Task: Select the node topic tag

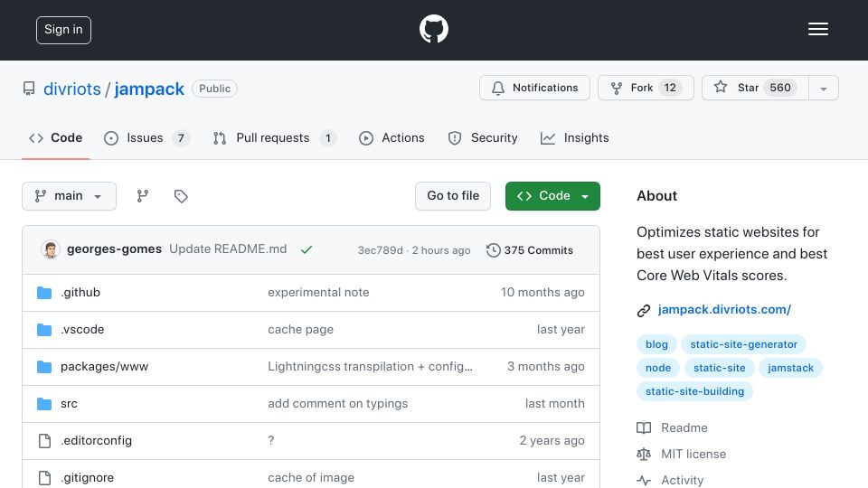Action: pos(658,368)
